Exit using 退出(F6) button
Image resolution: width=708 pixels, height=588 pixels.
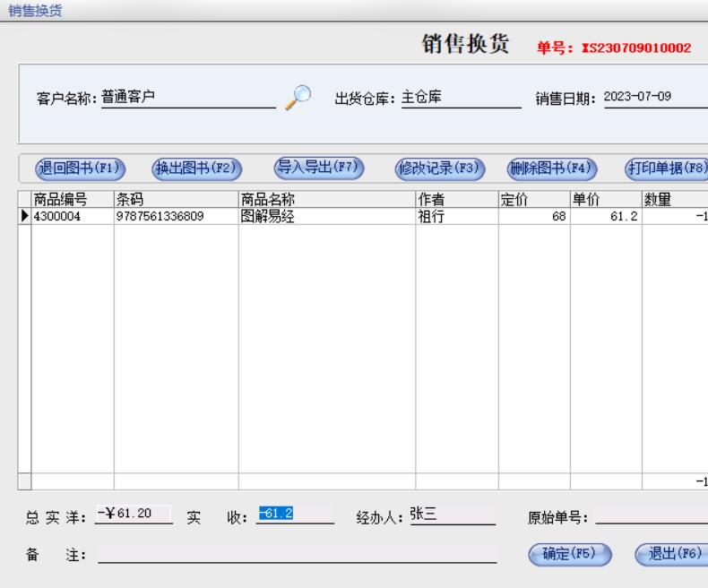tap(673, 554)
